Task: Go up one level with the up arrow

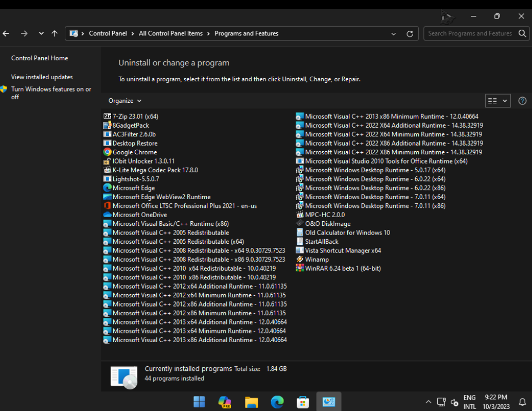Action: click(55, 33)
